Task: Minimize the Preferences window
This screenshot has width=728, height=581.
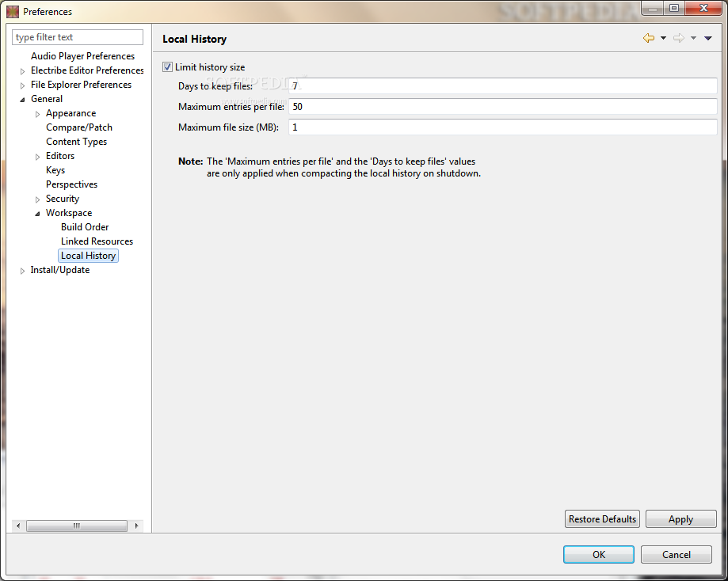Action: tap(653, 9)
